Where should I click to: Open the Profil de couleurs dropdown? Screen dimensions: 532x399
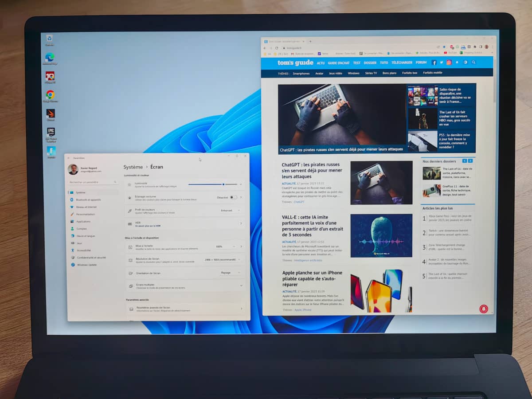click(x=231, y=210)
